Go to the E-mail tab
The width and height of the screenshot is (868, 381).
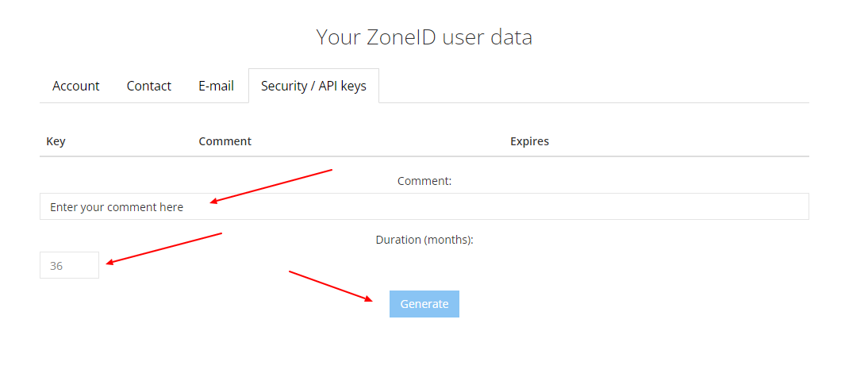point(216,86)
